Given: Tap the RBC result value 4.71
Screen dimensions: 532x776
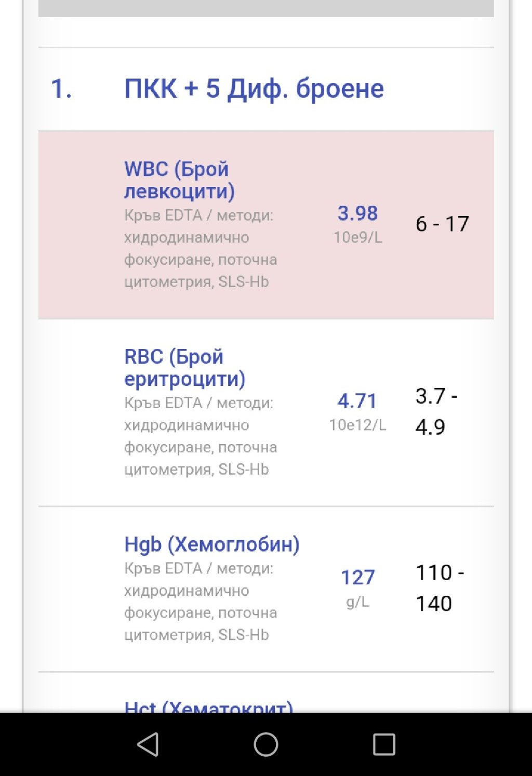Looking at the screenshot, I should [357, 400].
